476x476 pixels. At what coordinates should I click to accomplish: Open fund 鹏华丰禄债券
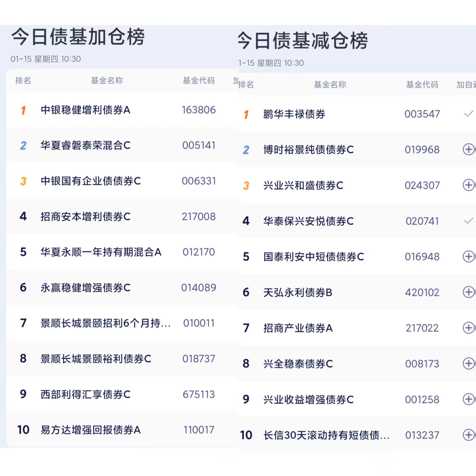(x=294, y=114)
